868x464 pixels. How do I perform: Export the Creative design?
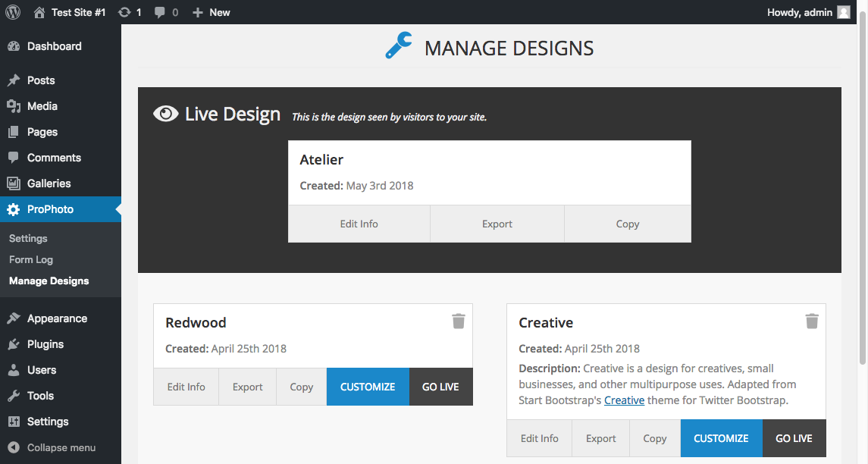pyautogui.click(x=600, y=438)
